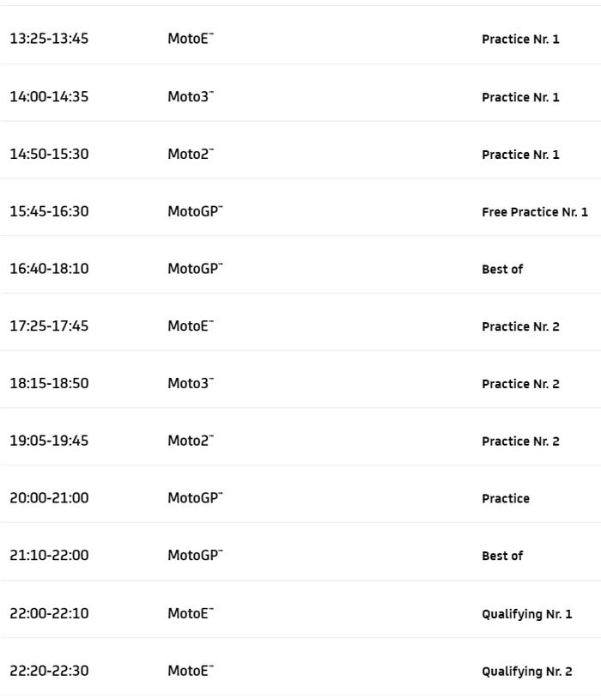Open MotoE Qualifying Nr. 2 session
Image resolution: width=601 pixels, height=700 pixels.
[x=526, y=671]
